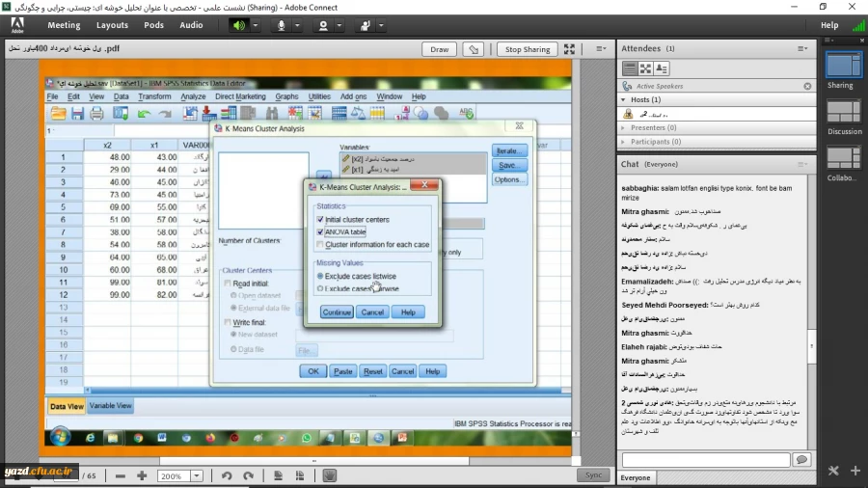This screenshot has width=868, height=488.
Task: Enable Cluster information for each case
Action: tap(320, 245)
